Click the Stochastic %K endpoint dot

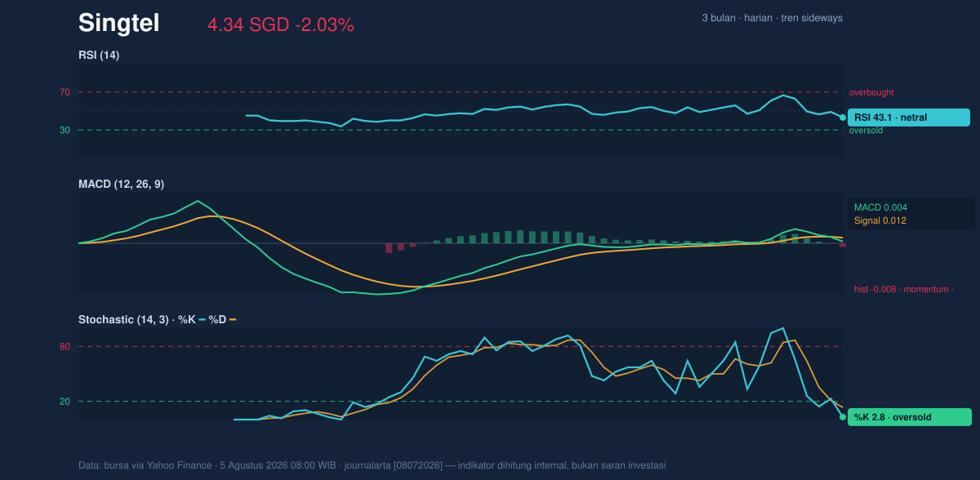(843, 417)
